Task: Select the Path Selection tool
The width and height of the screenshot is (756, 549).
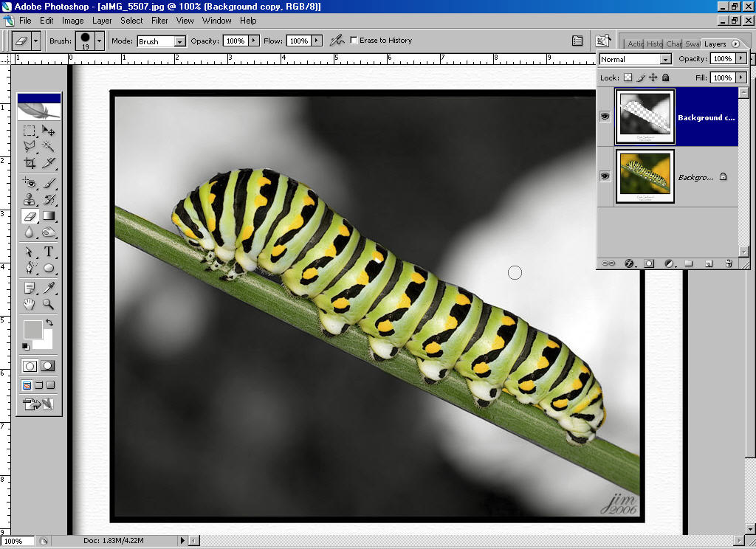Action: [30, 252]
